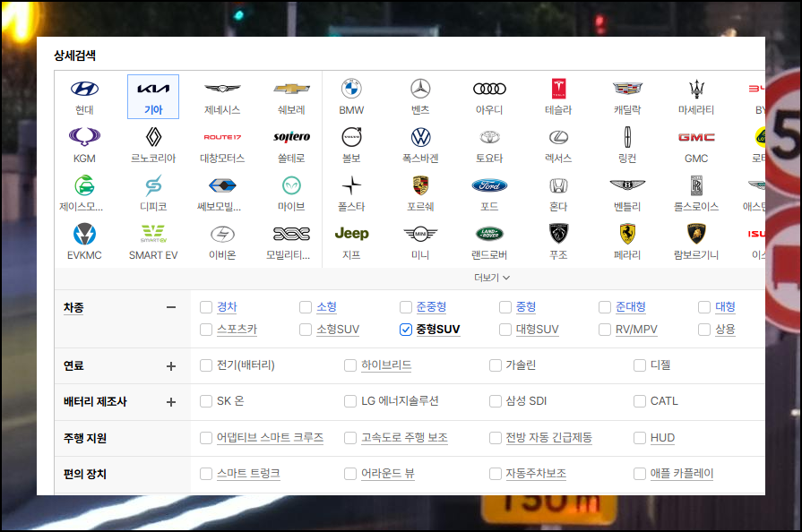Check the 가솔린 fuel option
Image resolution: width=802 pixels, height=532 pixels.
tap(496, 365)
